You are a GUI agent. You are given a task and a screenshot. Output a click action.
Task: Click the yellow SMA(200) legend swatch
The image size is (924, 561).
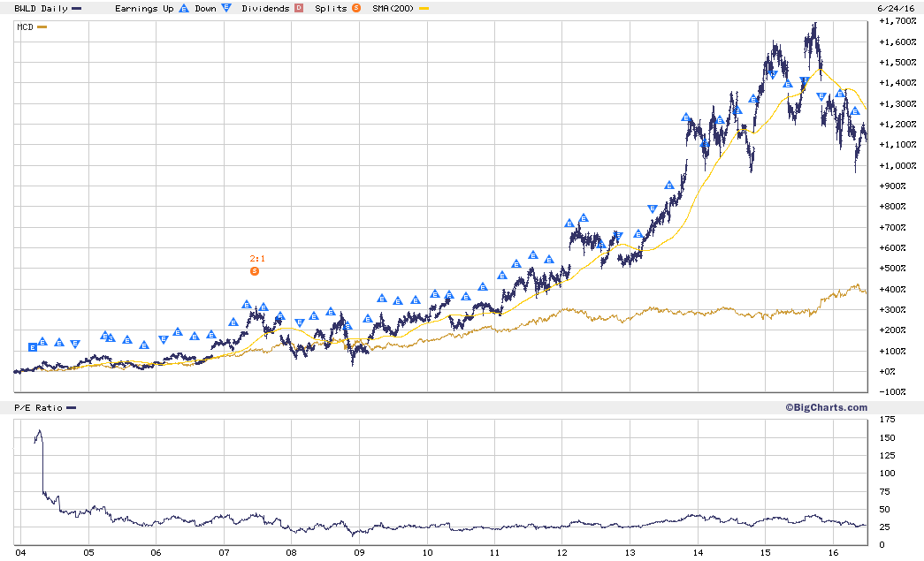pos(424,9)
